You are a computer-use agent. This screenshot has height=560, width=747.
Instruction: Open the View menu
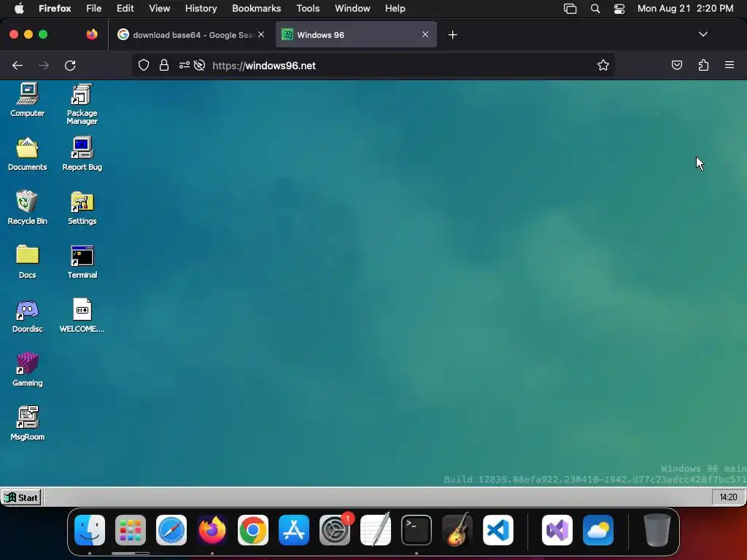pos(159,9)
